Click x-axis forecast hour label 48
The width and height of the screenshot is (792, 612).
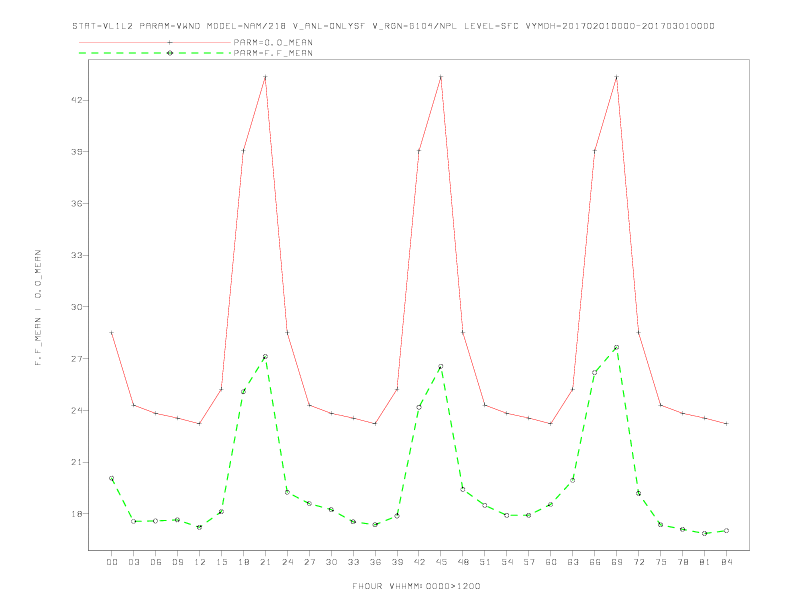pos(463,562)
